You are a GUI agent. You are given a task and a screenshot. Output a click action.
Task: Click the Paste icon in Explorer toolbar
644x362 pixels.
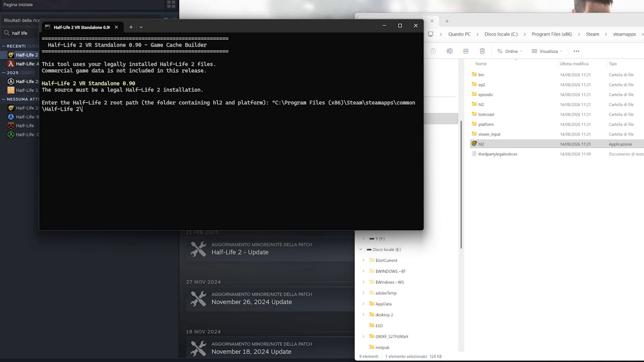(x=433, y=51)
